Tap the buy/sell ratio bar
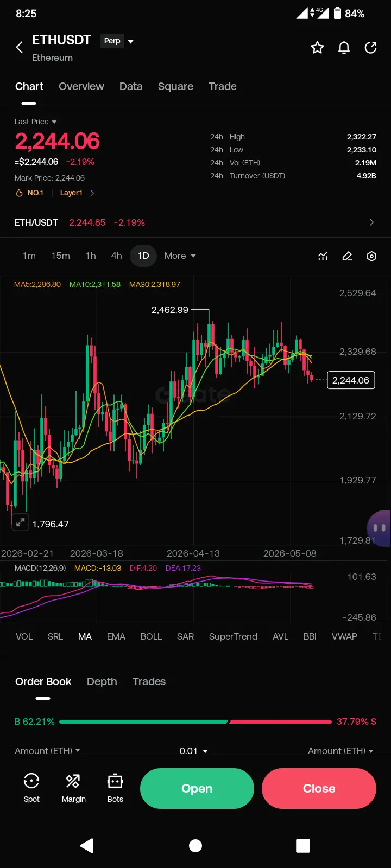The width and height of the screenshot is (391, 868). [x=195, y=722]
